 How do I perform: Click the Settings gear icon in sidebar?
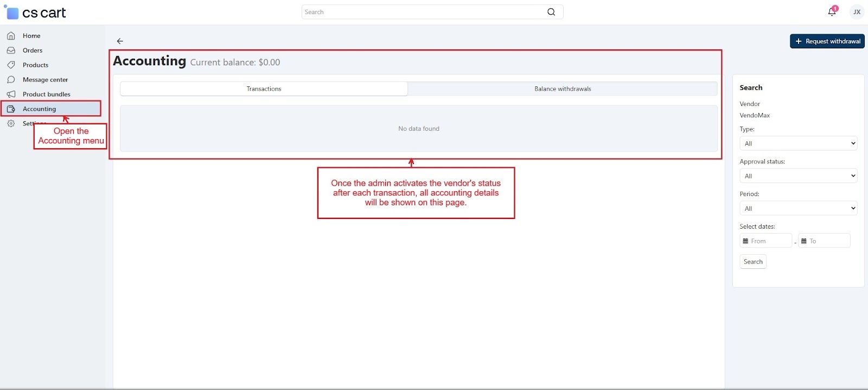point(11,124)
